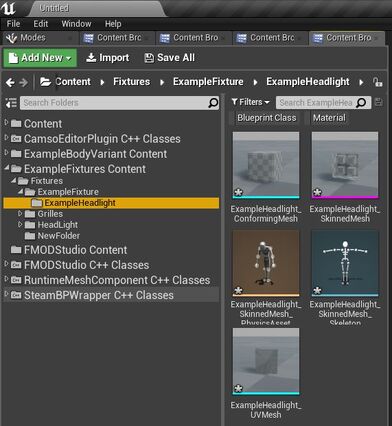The image size is (392, 426).
Task: Toggle the sources panel visibility icon
Action: coord(11,103)
